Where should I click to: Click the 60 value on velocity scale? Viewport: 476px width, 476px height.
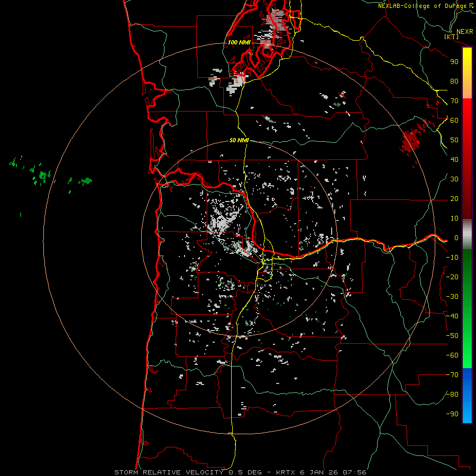coord(454,121)
